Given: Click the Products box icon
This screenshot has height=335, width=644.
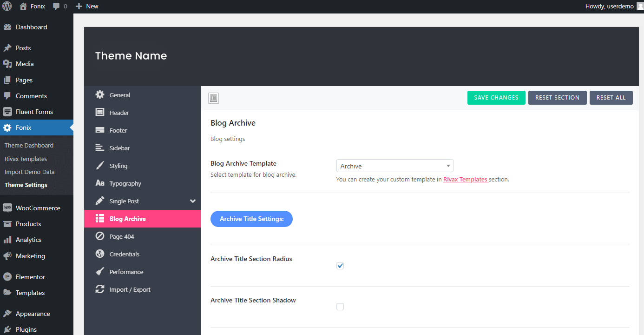Looking at the screenshot, I should pyautogui.click(x=7, y=224).
